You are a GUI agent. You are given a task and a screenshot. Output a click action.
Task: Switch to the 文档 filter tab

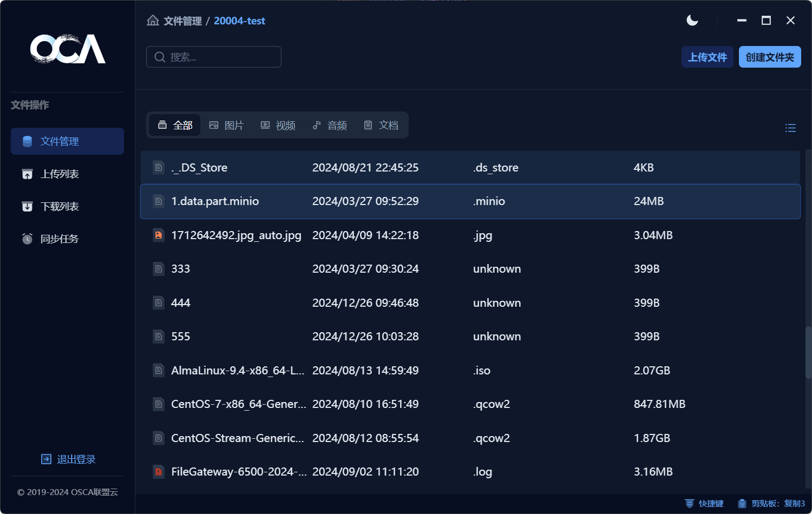click(x=381, y=125)
